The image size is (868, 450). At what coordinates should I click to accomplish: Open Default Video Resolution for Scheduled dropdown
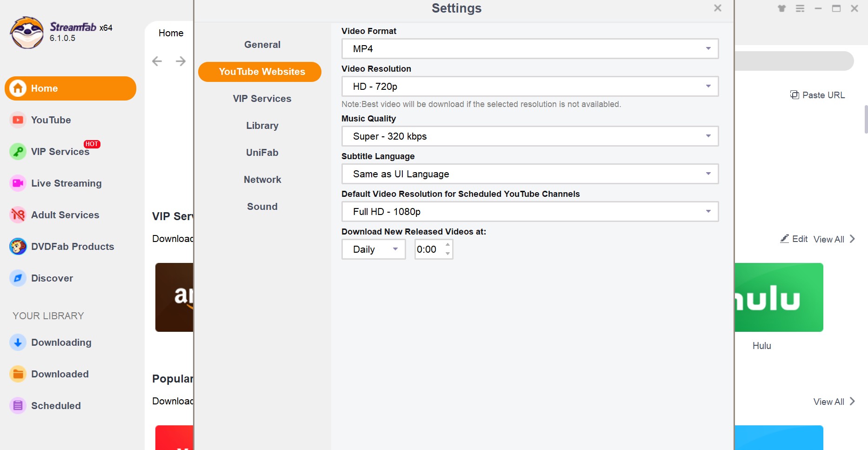click(530, 212)
